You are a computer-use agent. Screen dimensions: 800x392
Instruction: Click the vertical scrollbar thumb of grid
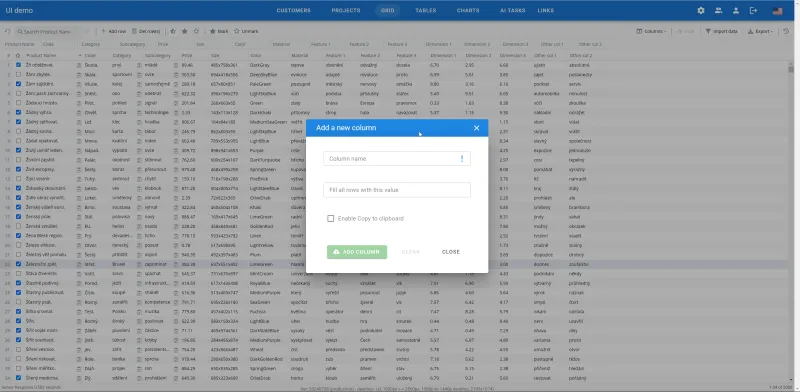click(x=791, y=70)
